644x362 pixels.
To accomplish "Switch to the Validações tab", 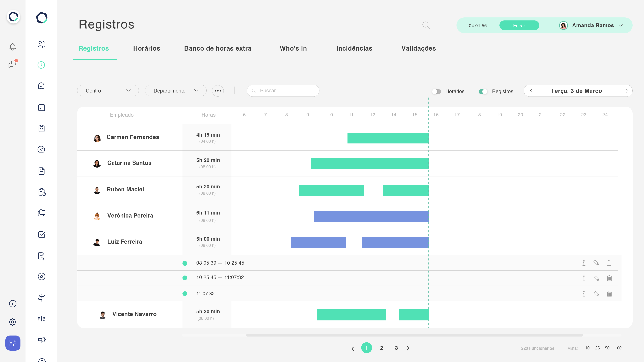I will click(419, 48).
